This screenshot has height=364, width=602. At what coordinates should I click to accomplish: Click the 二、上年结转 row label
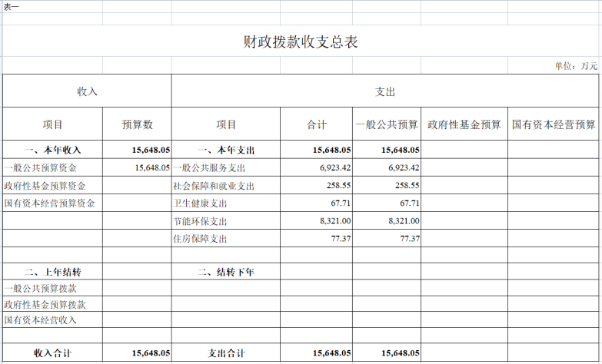point(52,272)
